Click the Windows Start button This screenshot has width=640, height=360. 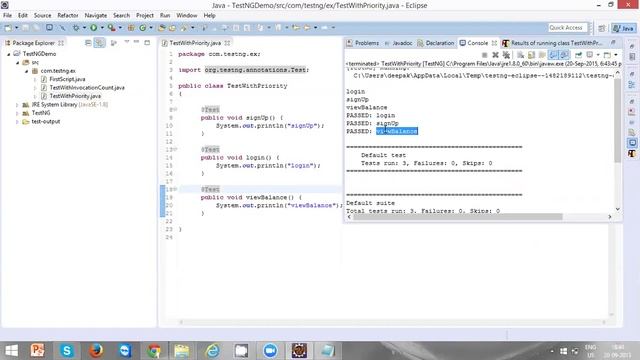[x=11, y=351]
